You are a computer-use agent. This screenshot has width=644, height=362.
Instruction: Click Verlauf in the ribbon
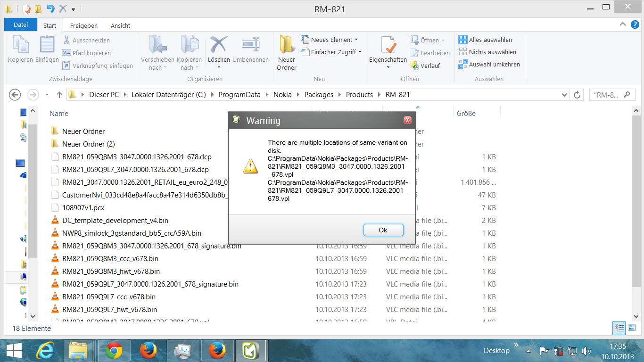tap(425, 66)
